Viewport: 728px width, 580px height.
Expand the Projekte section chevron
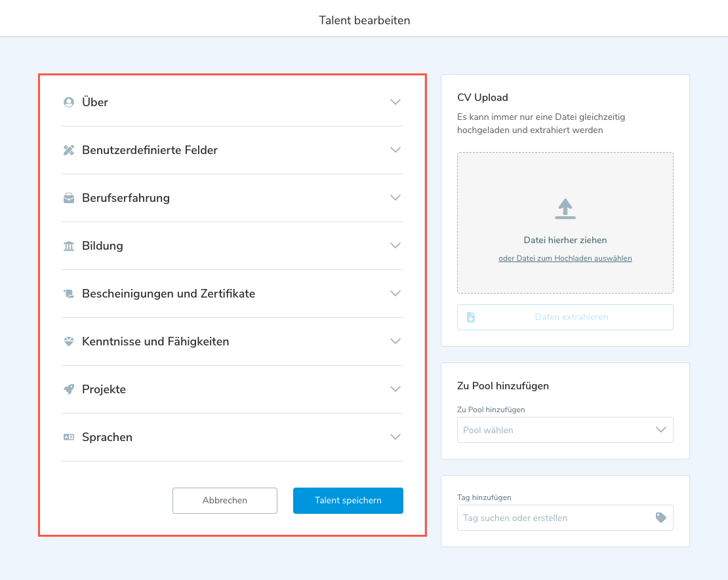click(x=395, y=389)
